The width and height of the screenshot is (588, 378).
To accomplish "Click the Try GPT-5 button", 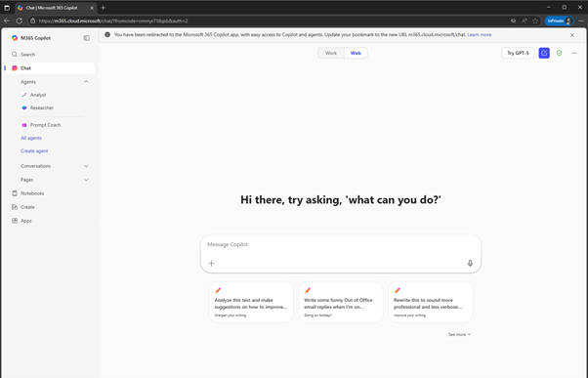I will click(x=518, y=54).
